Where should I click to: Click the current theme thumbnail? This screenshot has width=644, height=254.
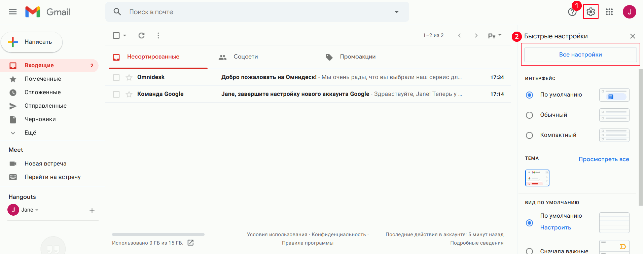537,178
